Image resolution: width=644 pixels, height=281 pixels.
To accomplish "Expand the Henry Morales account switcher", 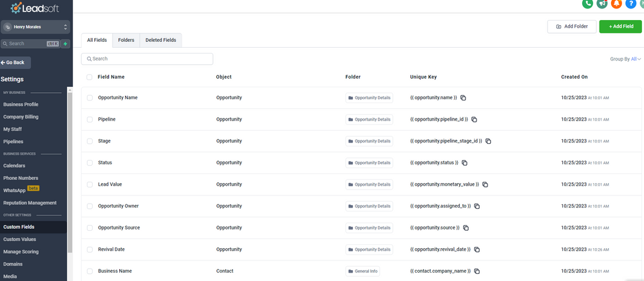I will 35,27.
